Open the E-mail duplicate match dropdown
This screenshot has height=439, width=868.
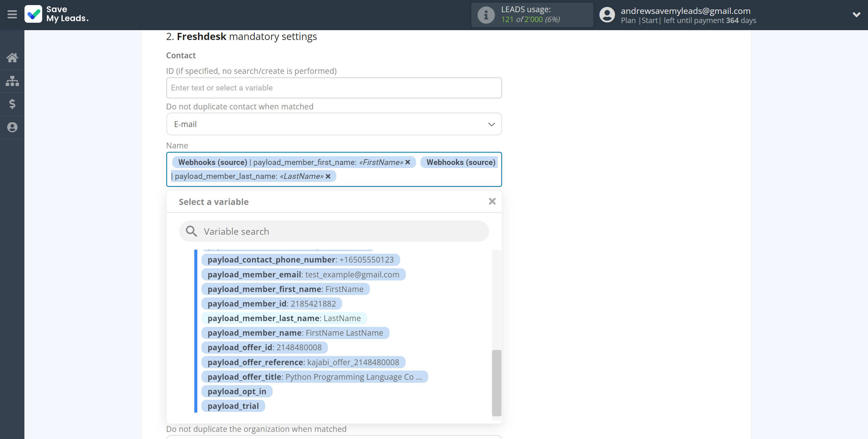(334, 124)
